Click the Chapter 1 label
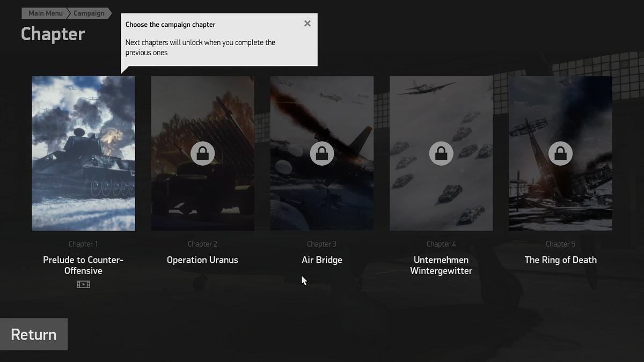This screenshot has height=362, width=644. point(83,244)
